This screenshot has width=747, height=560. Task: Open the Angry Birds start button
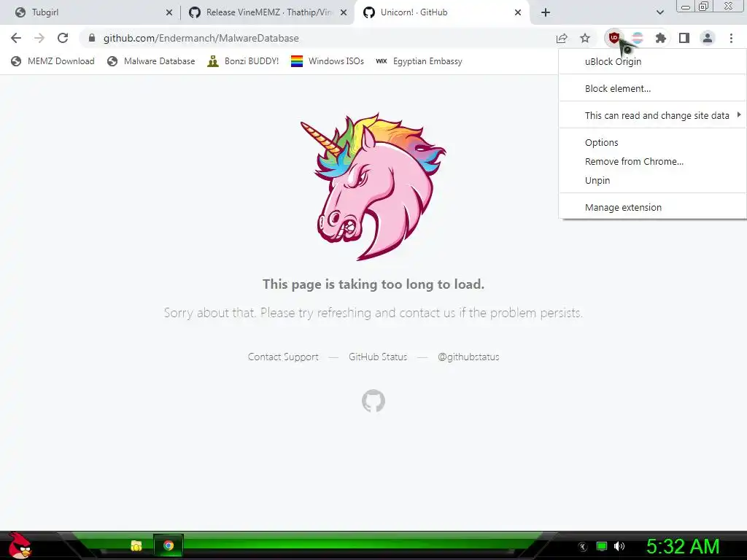pyautogui.click(x=20, y=545)
